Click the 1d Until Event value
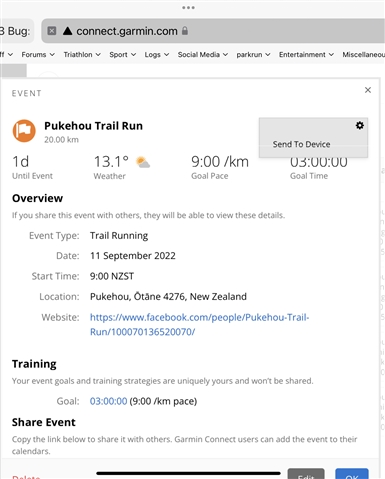This screenshot has height=479, width=385. (x=21, y=162)
